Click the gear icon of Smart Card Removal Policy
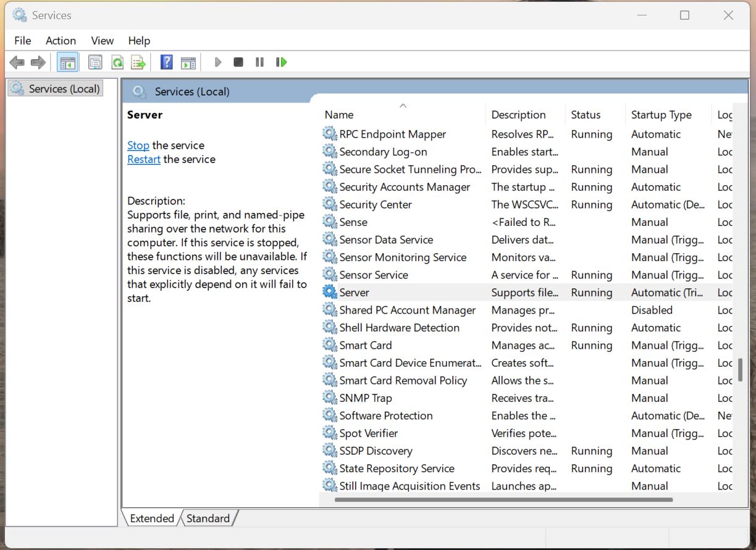 coord(330,380)
